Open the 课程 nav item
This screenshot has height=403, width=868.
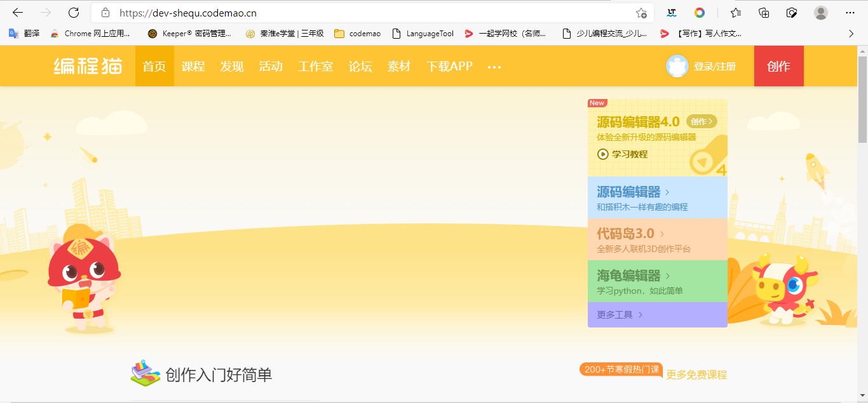[193, 66]
